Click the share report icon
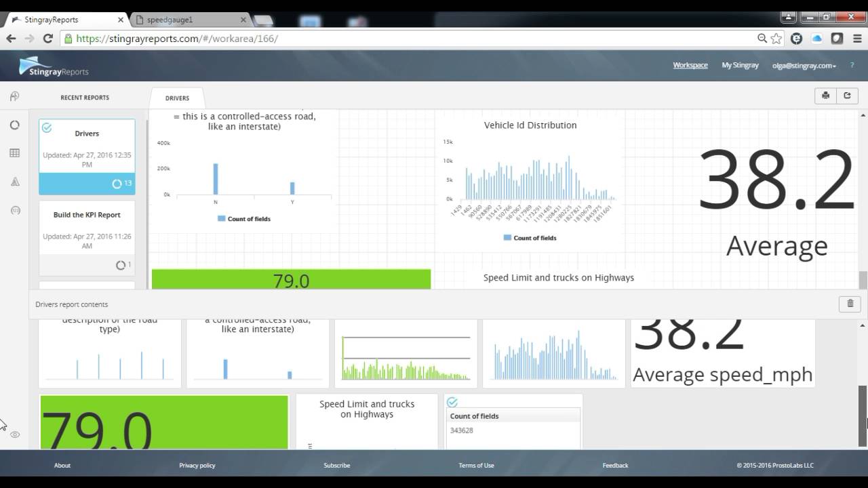The image size is (868, 488). 847,96
